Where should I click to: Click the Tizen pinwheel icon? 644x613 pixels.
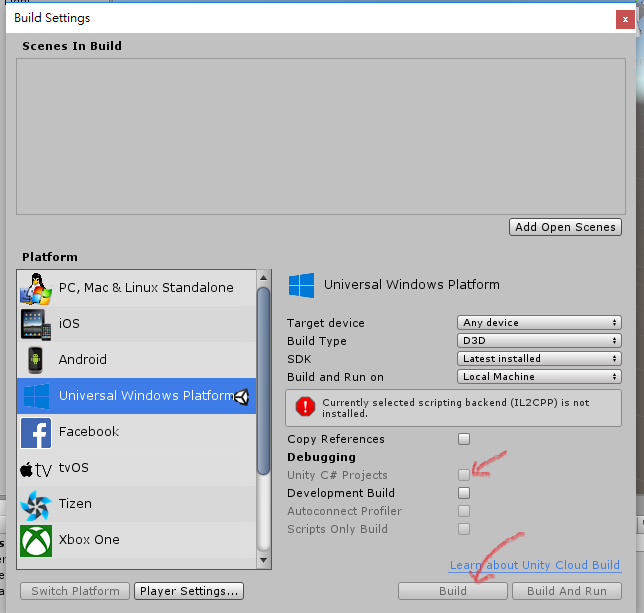click(36, 505)
